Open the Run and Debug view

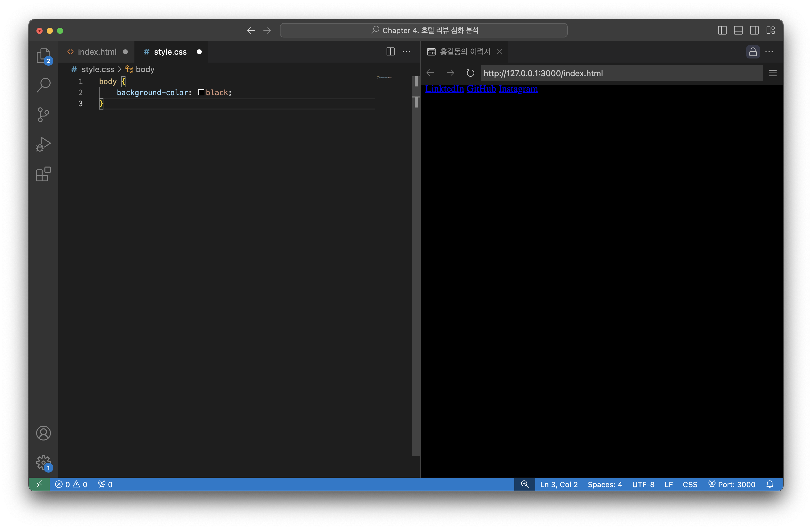(43, 144)
